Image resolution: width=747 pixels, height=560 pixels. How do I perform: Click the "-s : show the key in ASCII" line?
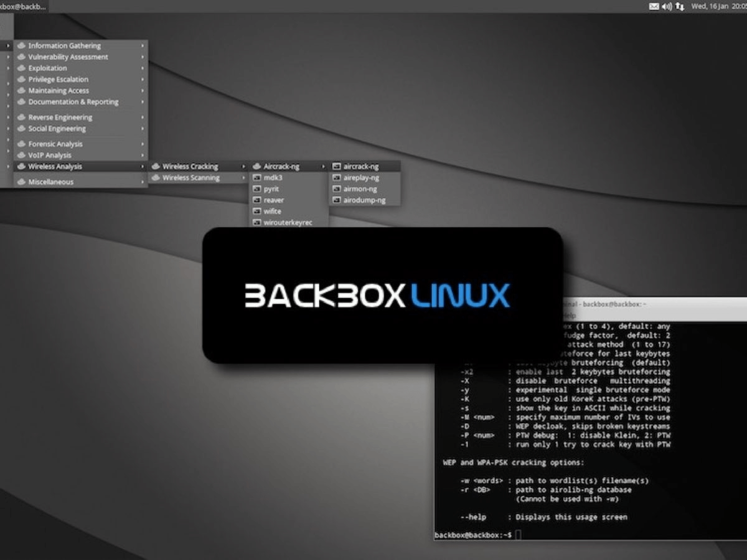coord(565,408)
